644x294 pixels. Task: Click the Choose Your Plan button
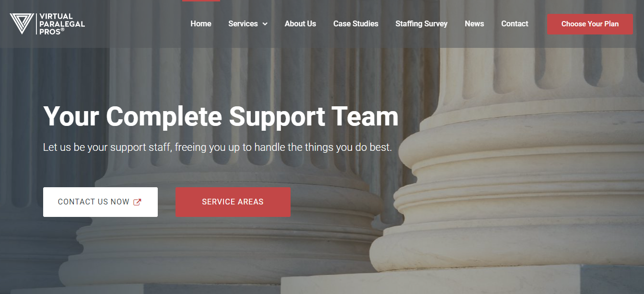pyautogui.click(x=590, y=24)
